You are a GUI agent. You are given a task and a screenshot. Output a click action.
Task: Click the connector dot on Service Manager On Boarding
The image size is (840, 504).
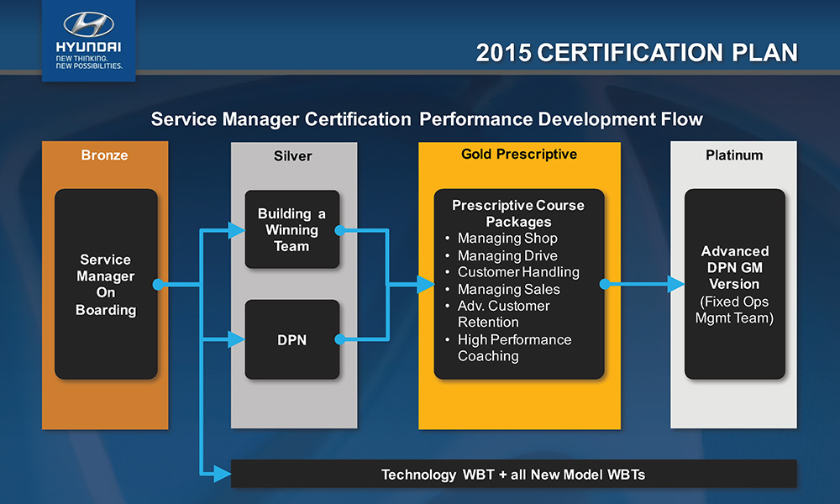click(157, 285)
